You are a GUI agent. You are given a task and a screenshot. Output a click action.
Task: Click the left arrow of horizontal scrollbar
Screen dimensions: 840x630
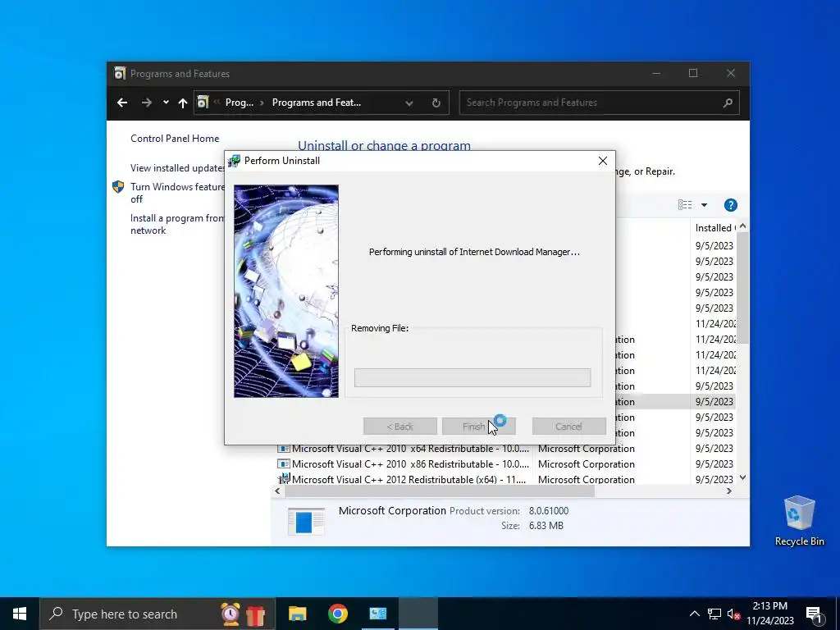pyautogui.click(x=277, y=491)
